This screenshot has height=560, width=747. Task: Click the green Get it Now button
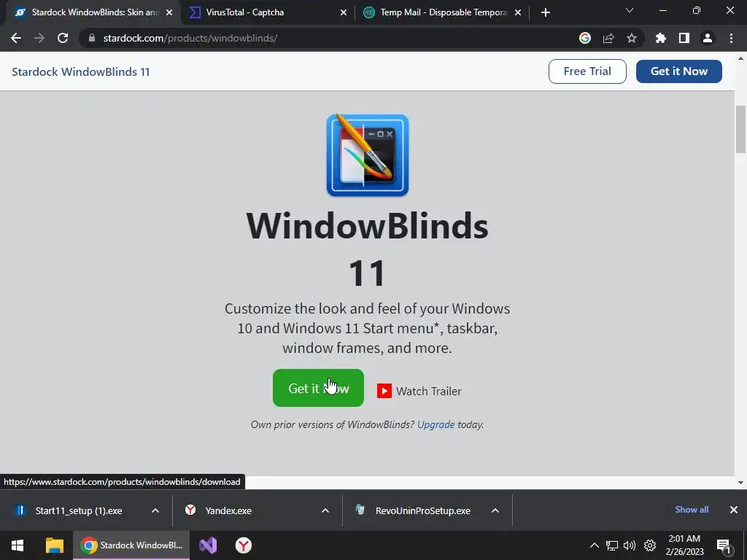pyautogui.click(x=318, y=388)
